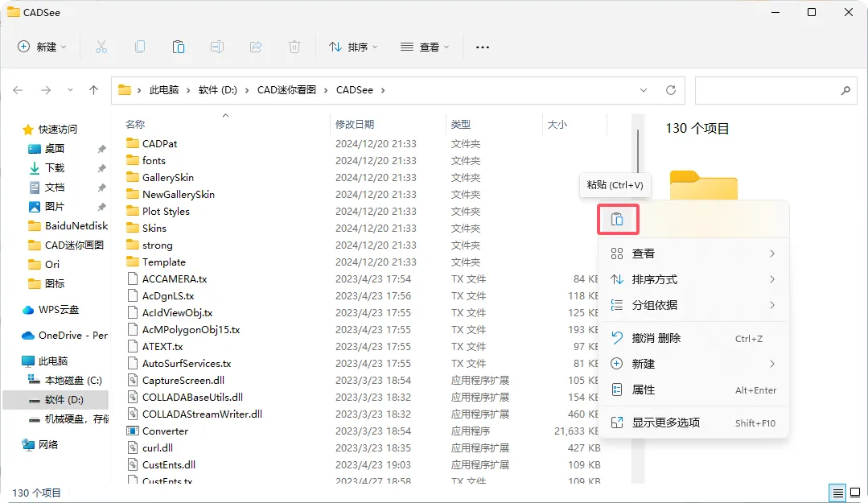
Task: Open 新建 submenu in context menu
Action: [x=693, y=364]
